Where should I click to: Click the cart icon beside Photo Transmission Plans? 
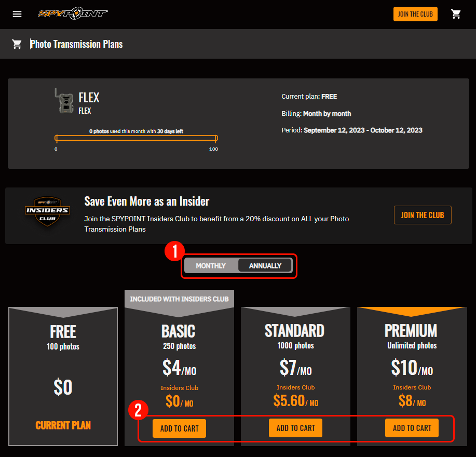(17, 44)
